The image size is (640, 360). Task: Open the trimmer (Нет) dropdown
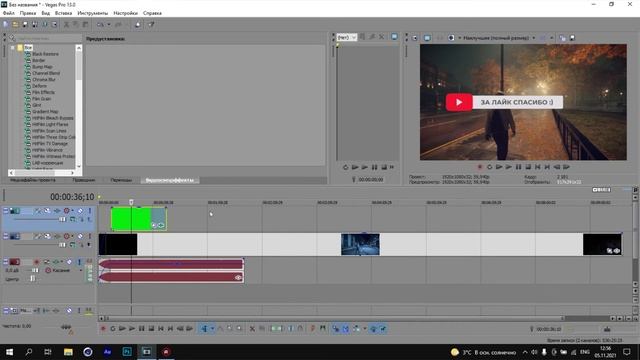[x=354, y=38]
